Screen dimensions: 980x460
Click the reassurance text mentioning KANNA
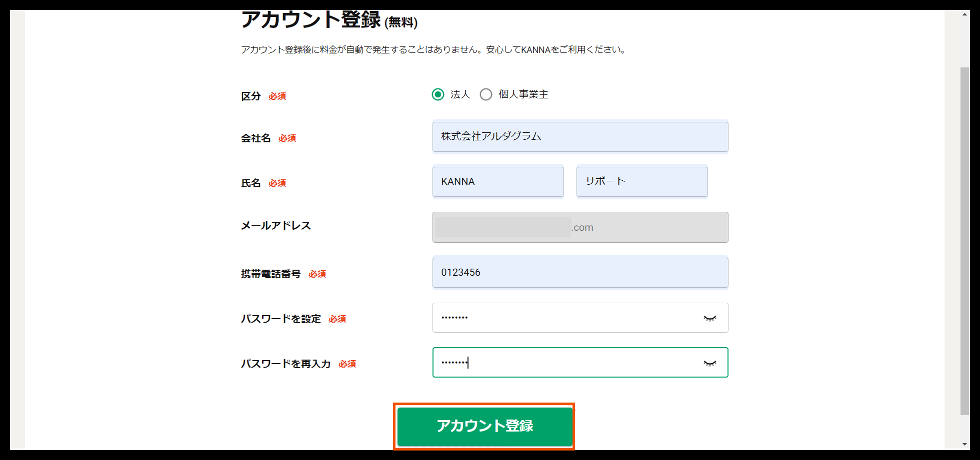[x=432, y=49]
